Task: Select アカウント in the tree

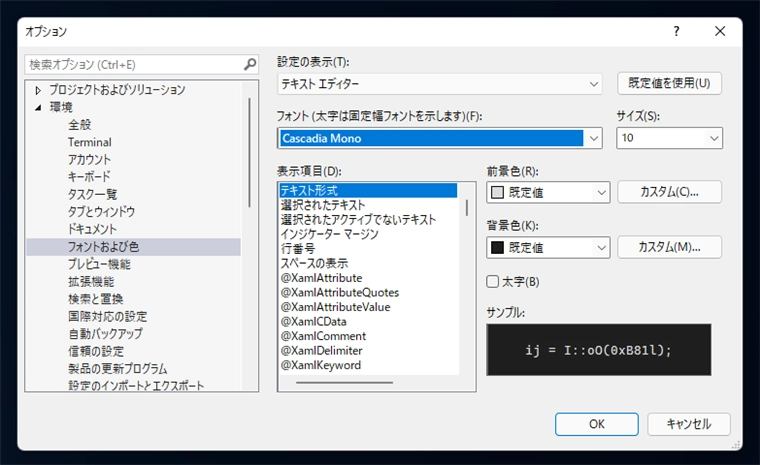Action: (89, 160)
